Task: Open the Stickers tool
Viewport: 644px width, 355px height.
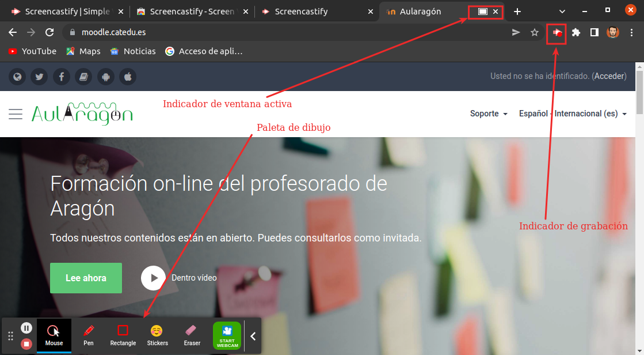Action: 157,335
